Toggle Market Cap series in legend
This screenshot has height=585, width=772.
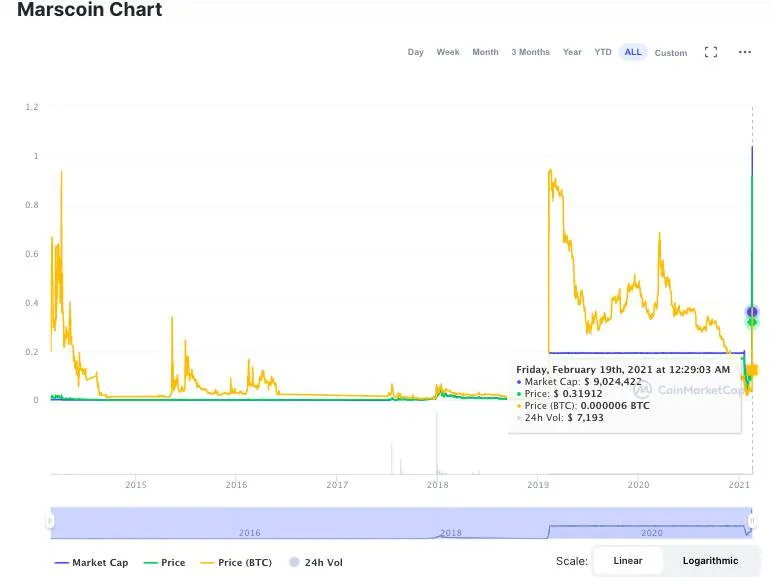[x=92, y=563]
